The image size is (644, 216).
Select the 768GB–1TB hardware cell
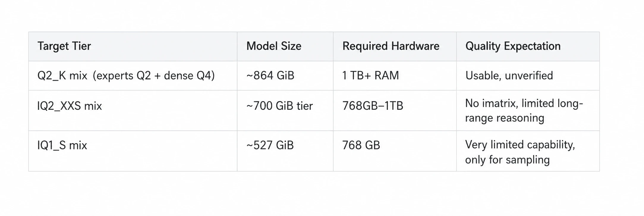point(395,110)
